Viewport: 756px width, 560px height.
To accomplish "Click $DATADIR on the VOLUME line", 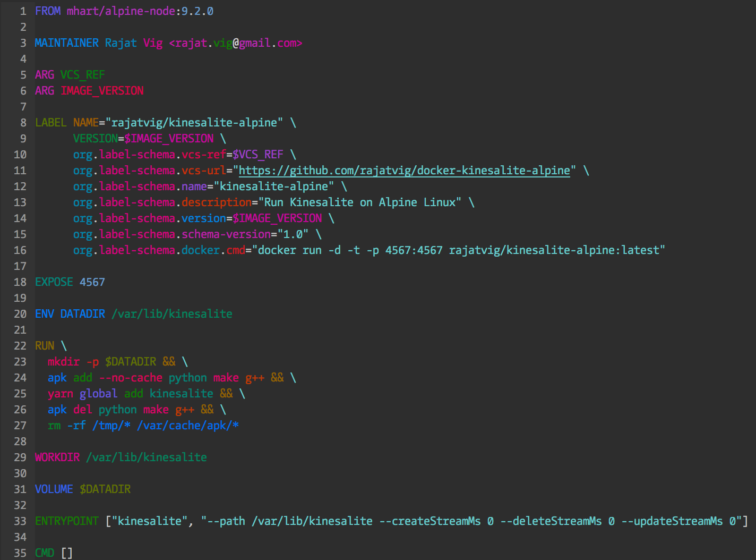I will point(105,489).
